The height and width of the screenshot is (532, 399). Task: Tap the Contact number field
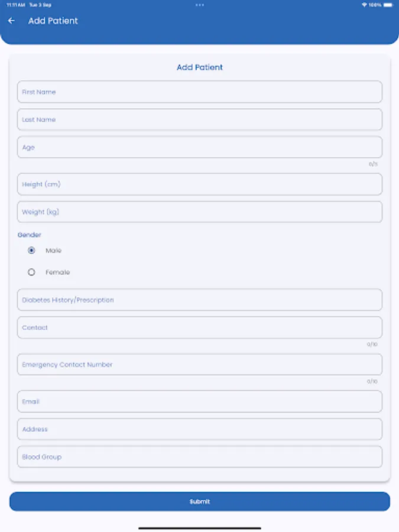pyautogui.click(x=199, y=327)
